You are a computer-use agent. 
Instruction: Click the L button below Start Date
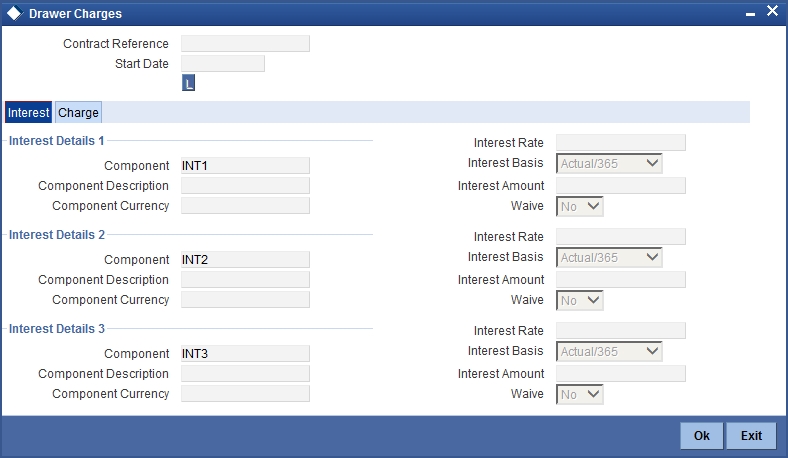tap(188, 83)
